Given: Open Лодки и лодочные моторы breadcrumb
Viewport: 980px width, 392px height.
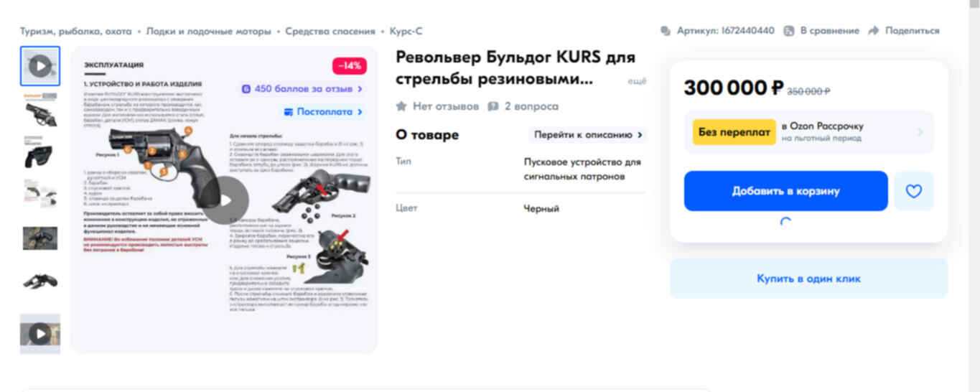Looking at the screenshot, I should (x=209, y=32).
